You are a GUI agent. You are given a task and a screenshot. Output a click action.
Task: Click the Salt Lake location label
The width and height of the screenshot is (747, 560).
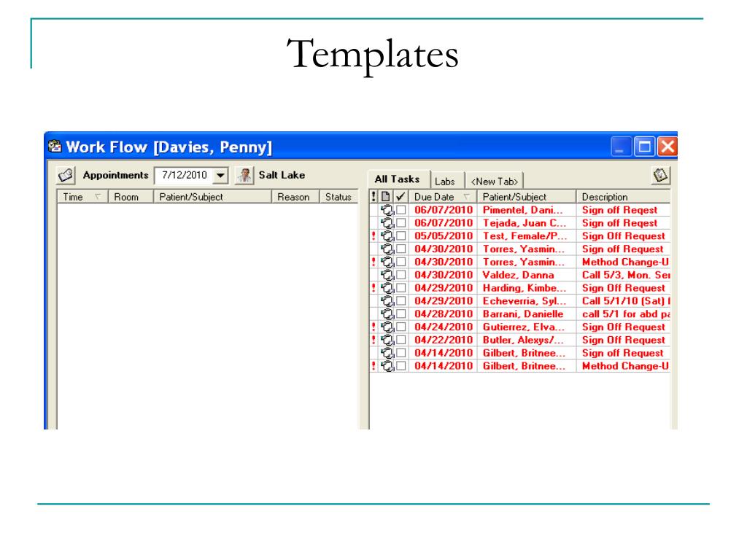pyautogui.click(x=282, y=175)
